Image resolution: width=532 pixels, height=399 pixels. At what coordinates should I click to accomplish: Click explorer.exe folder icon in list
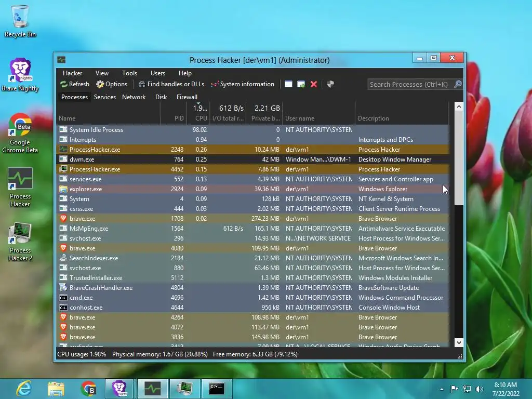click(63, 189)
